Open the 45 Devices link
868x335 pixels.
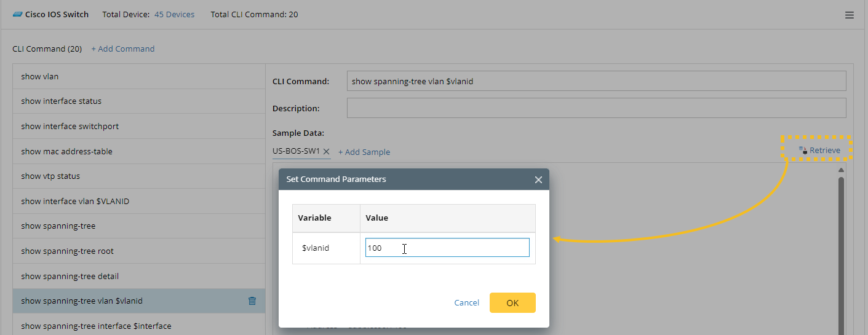(x=174, y=14)
